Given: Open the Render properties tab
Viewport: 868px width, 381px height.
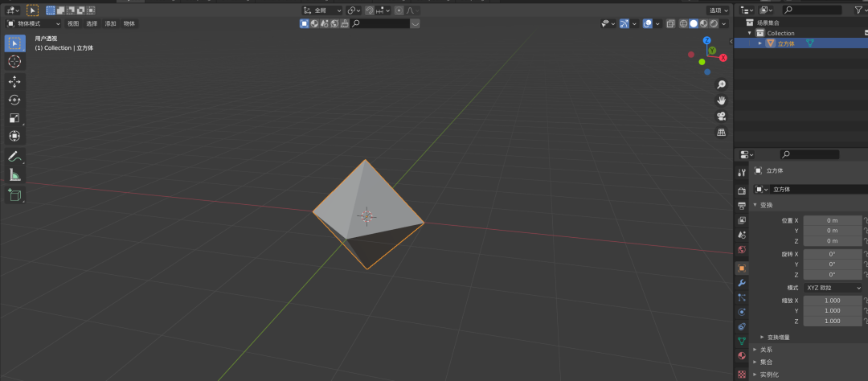Looking at the screenshot, I should (742, 191).
